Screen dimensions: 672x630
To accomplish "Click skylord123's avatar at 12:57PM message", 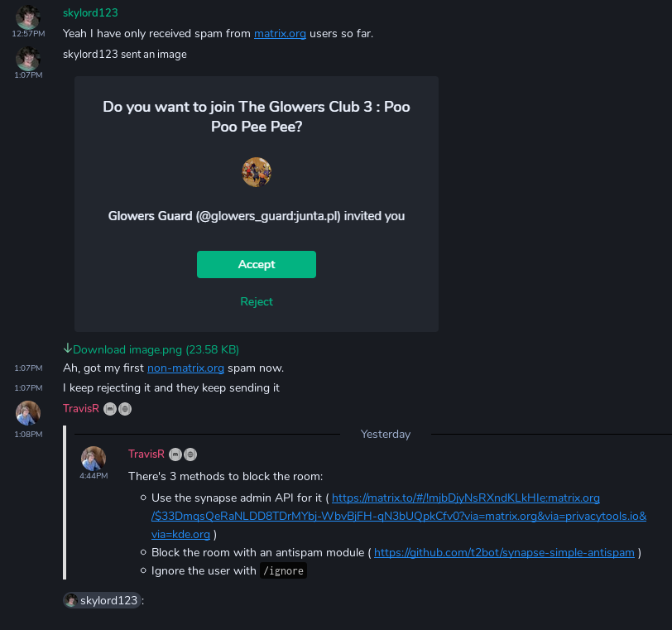I will 28,17.
